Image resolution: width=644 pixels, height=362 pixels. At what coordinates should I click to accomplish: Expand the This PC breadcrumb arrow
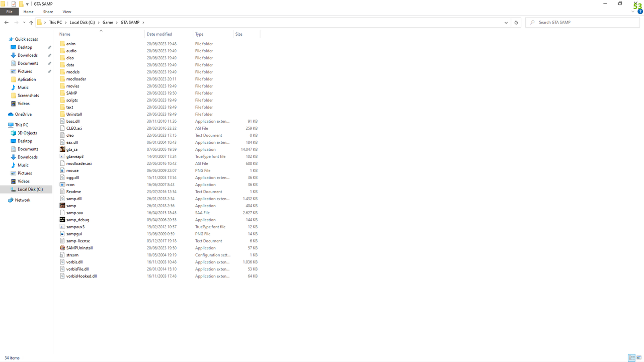click(x=65, y=23)
